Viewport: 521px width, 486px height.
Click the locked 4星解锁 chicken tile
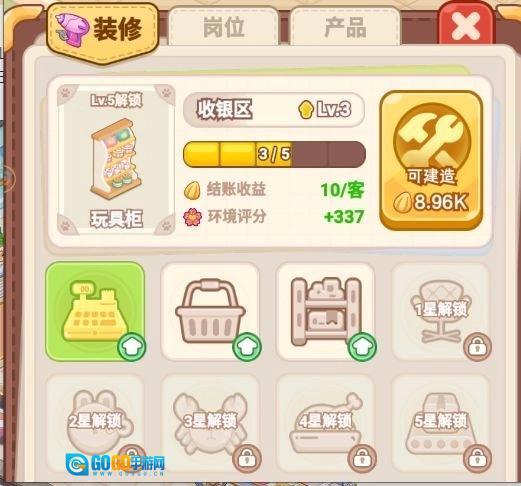(326, 423)
